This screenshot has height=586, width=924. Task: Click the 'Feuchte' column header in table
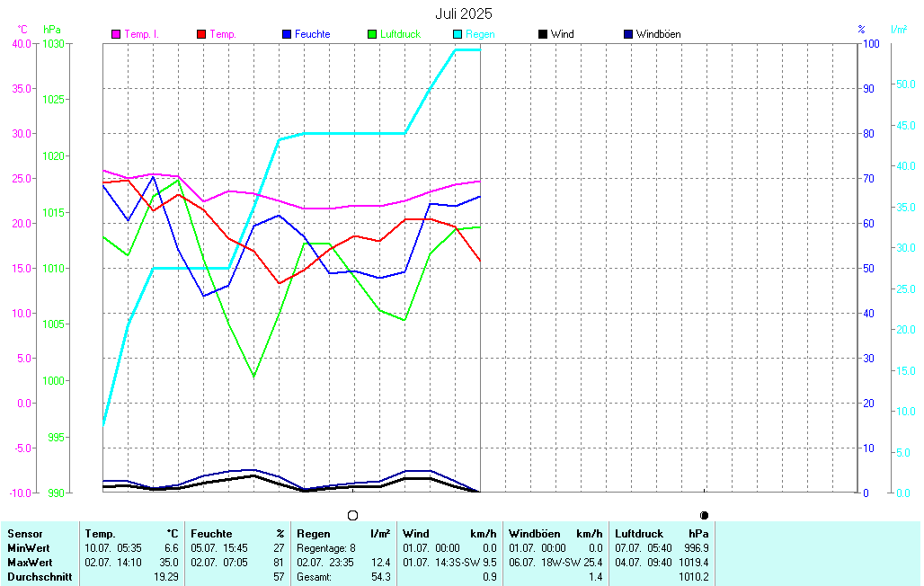click(211, 534)
